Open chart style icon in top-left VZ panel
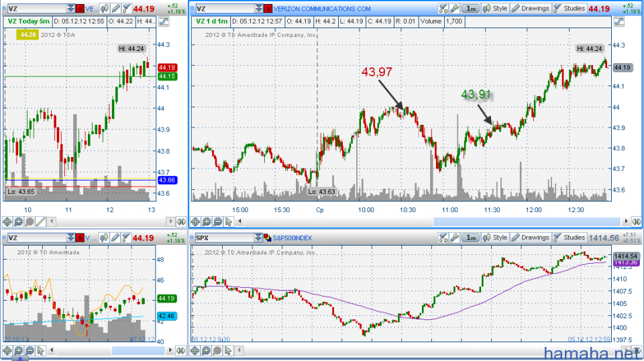This screenshot has height=361, width=644. pos(105,8)
